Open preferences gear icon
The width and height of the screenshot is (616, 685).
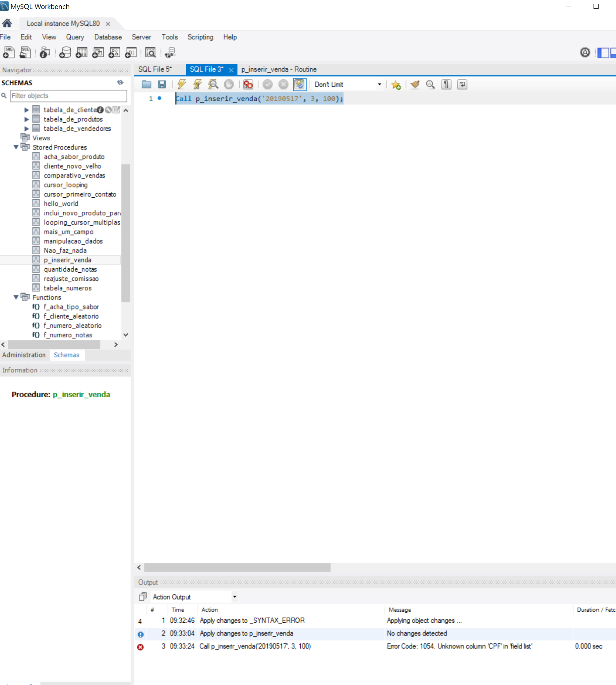585,53
